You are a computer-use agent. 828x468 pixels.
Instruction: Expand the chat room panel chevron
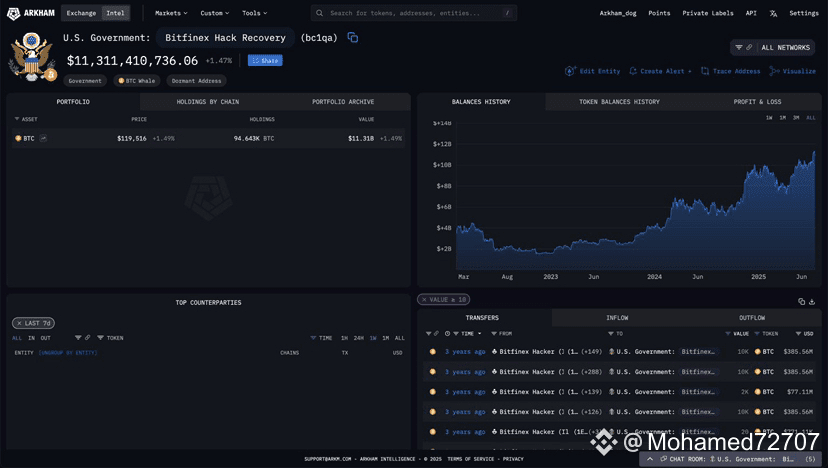click(x=650, y=459)
